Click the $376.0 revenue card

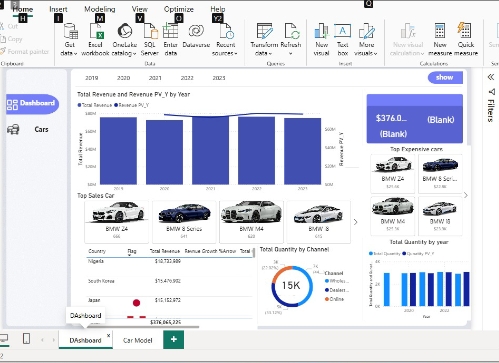coord(391,118)
